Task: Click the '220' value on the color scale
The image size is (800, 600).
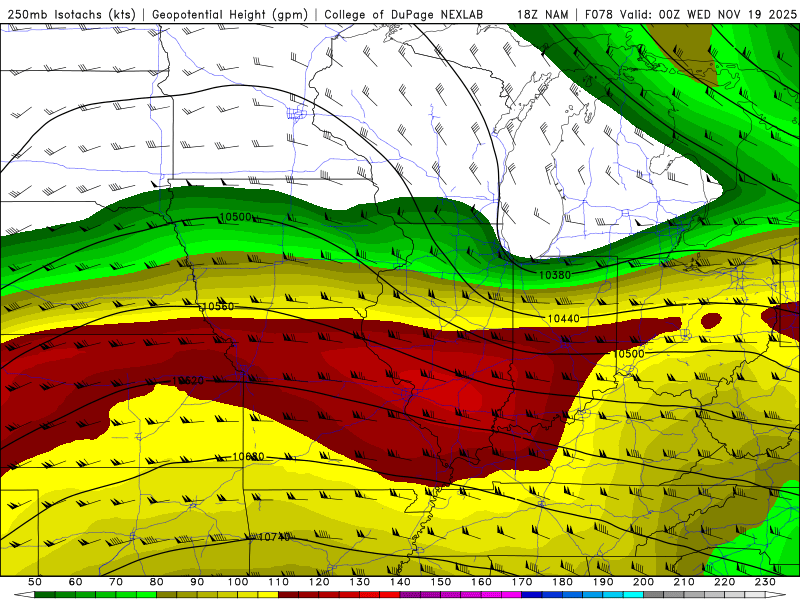Action: coord(724,582)
